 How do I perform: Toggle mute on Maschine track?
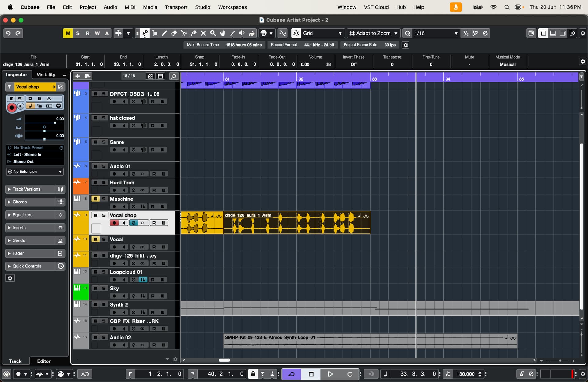point(96,199)
